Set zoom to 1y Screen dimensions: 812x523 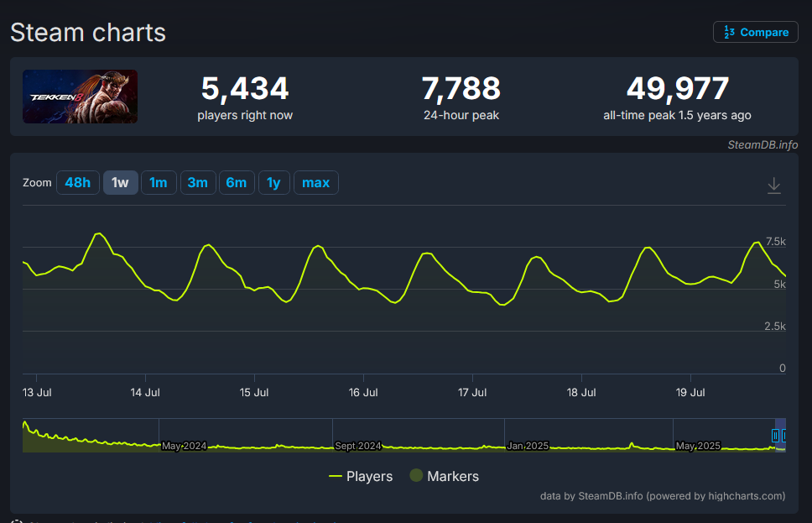[x=274, y=182]
